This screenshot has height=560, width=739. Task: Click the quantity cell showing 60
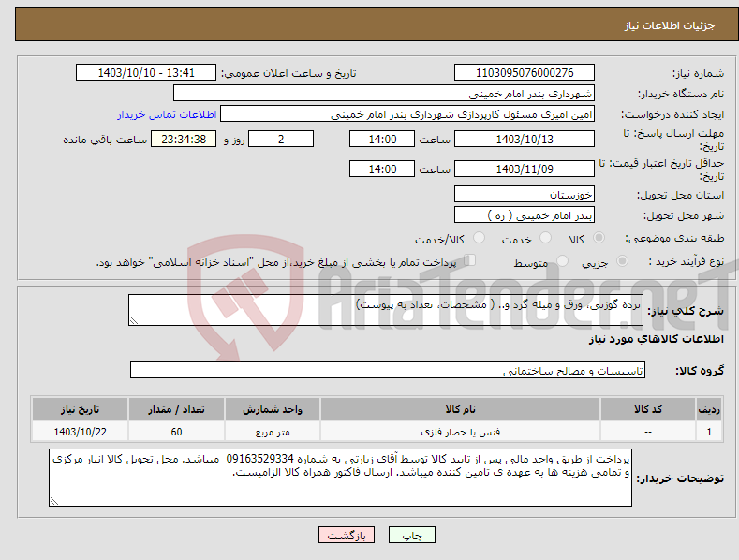(x=176, y=432)
